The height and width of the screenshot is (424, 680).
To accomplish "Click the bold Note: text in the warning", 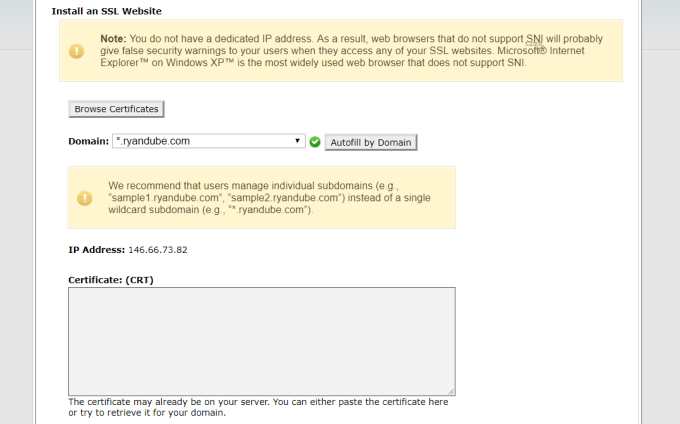I will tap(113, 37).
